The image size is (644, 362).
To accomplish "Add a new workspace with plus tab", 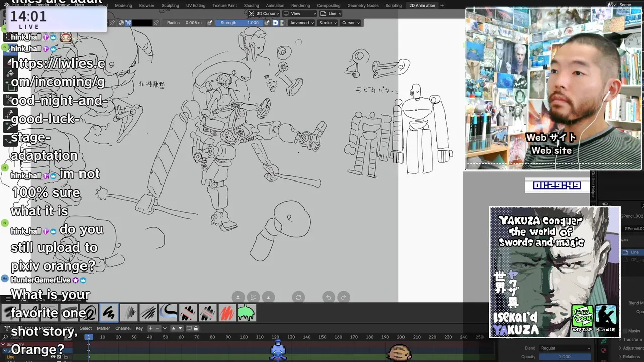I will (x=442, y=5).
